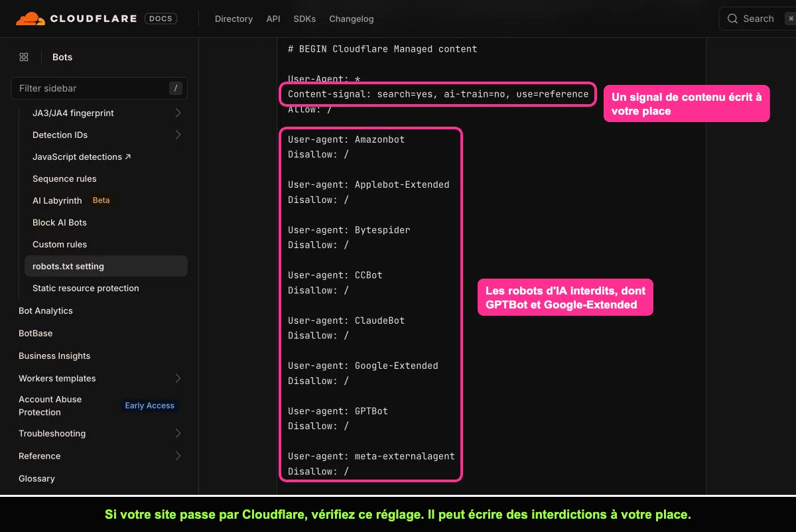796x532 pixels.
Task: Open Glossary page
Action: tap(36, 479)
